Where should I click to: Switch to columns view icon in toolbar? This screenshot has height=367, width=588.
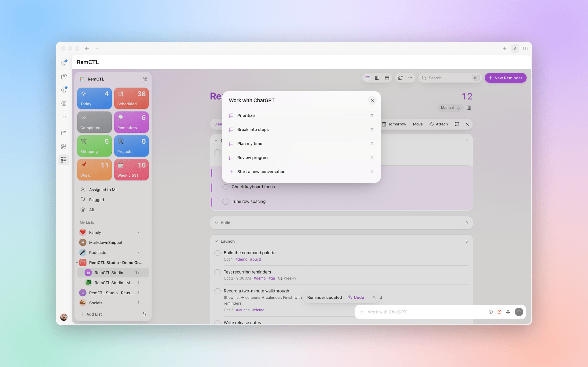[377, 78]
